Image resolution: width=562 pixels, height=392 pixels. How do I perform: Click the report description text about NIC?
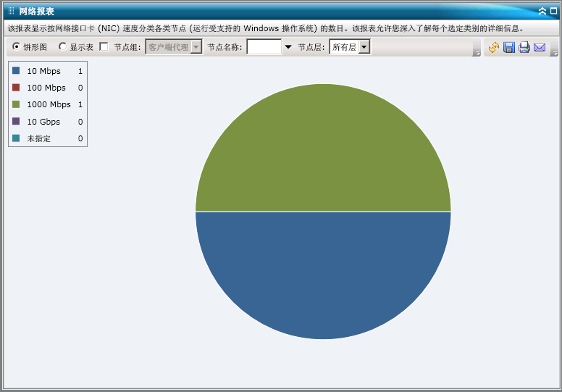tap(266, 28)
